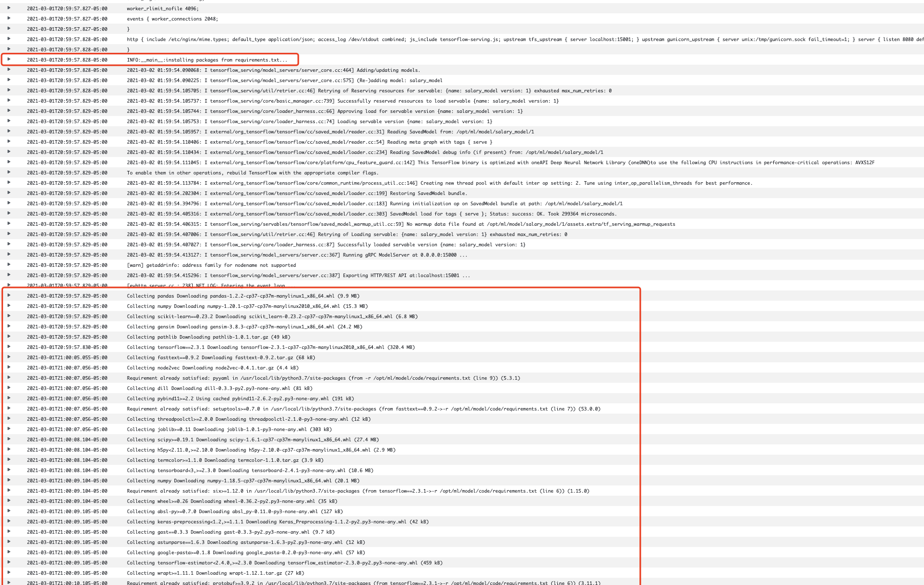Expand the worker_rlimit_nofile 4096 log row

[9, 8]
